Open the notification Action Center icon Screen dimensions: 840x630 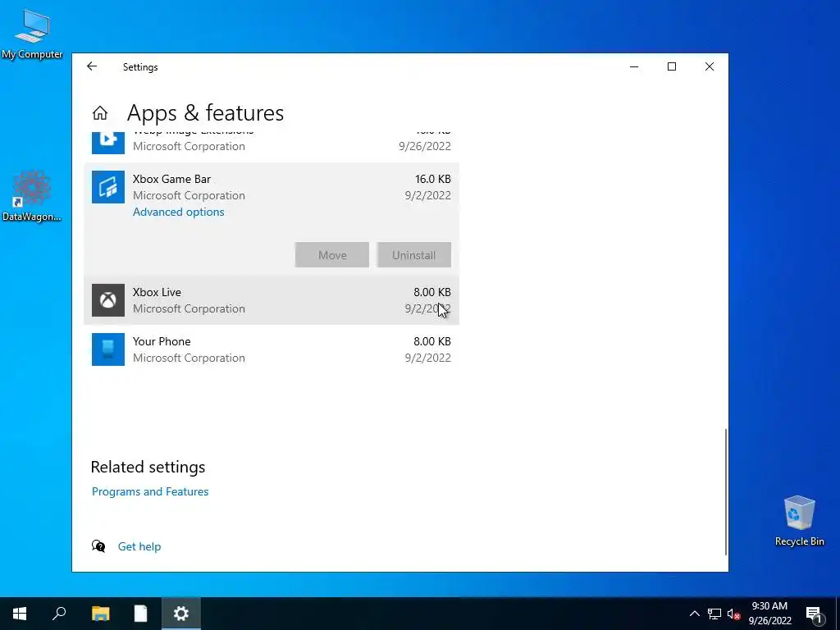point(814,614)
